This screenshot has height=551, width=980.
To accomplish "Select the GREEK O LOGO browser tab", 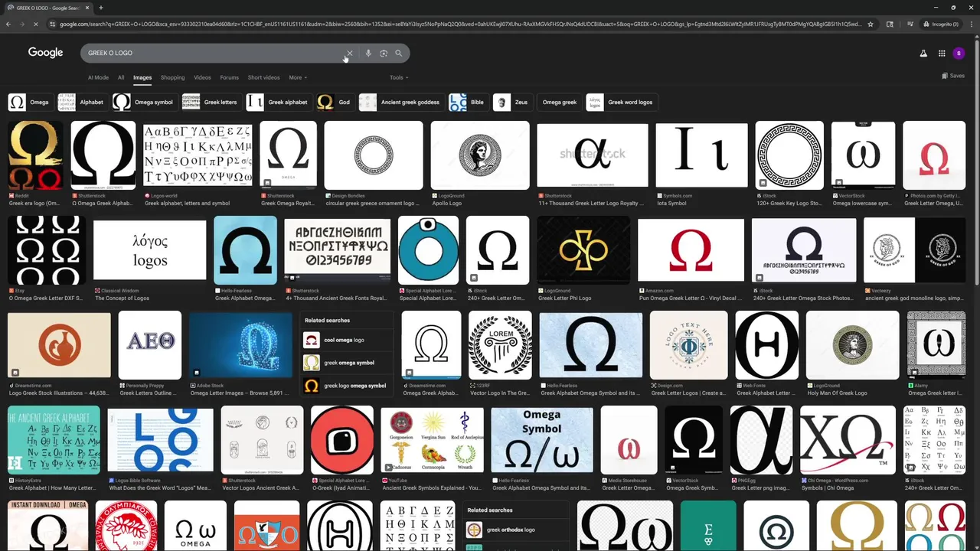I will [x=47, y=8].
